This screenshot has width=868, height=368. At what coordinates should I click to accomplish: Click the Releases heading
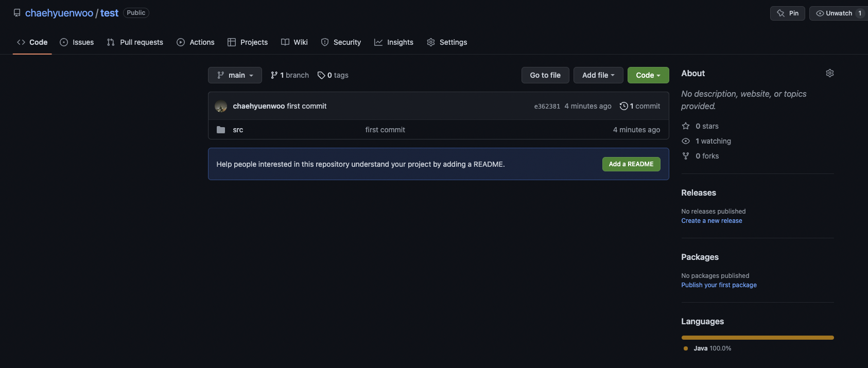[699, 192]
